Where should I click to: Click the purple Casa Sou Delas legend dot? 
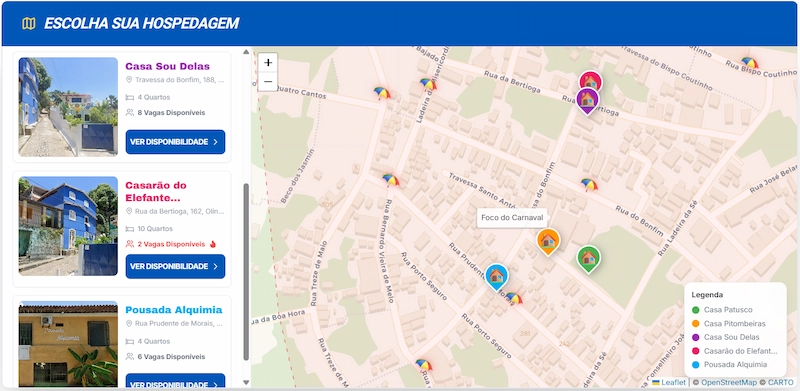click(x=695, y=337)
